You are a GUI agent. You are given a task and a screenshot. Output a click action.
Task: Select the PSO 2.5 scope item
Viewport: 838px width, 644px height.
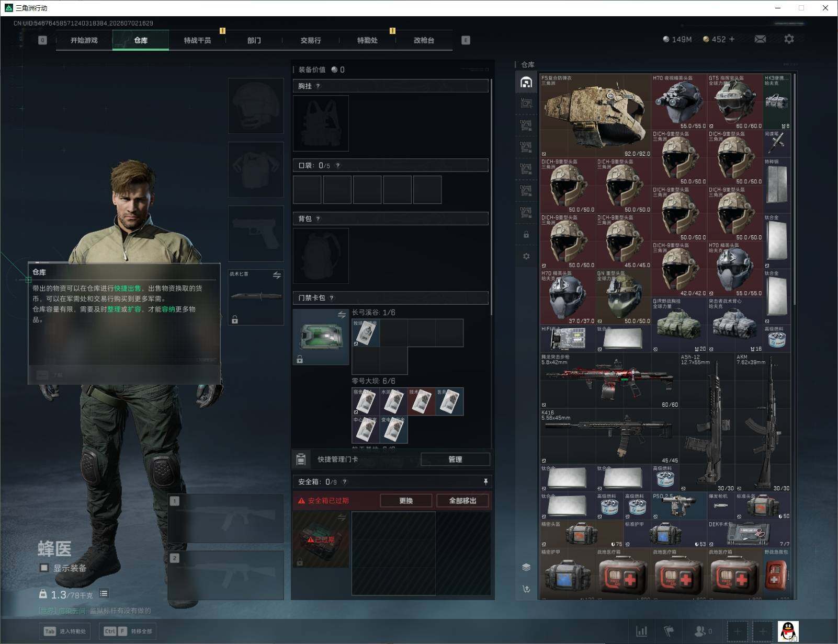click(679, 505)
